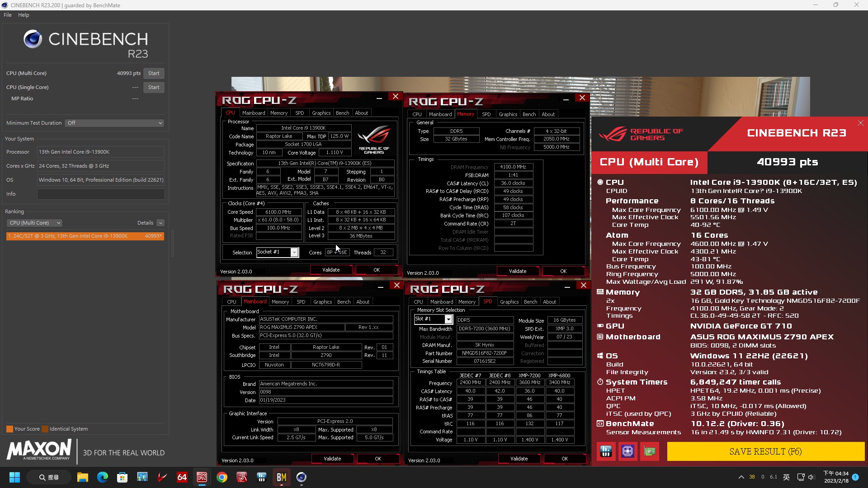Open notification center badge
The width and height of the screenshot is (868, 488).
pyautogui.click(x=855, y=477)
